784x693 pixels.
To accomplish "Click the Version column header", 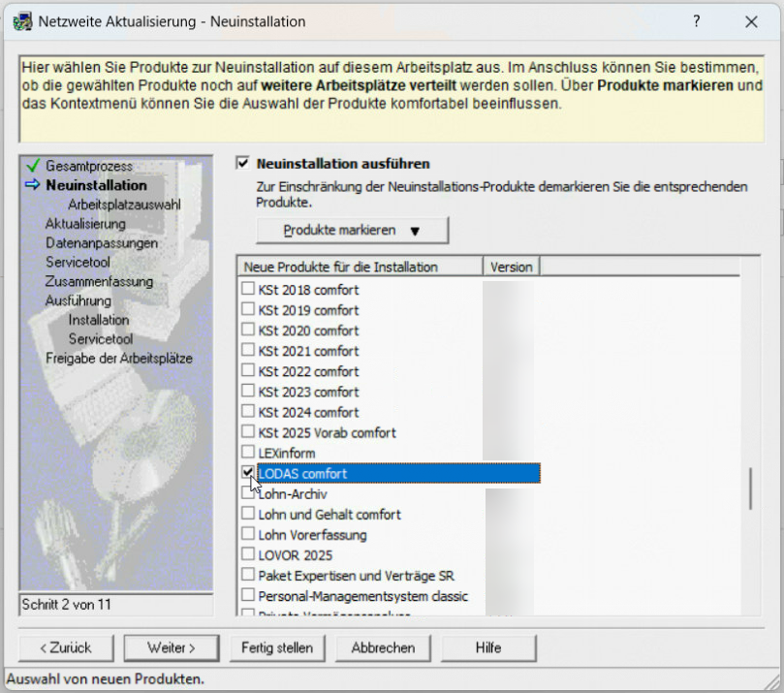I will click(x=511, y=267).
